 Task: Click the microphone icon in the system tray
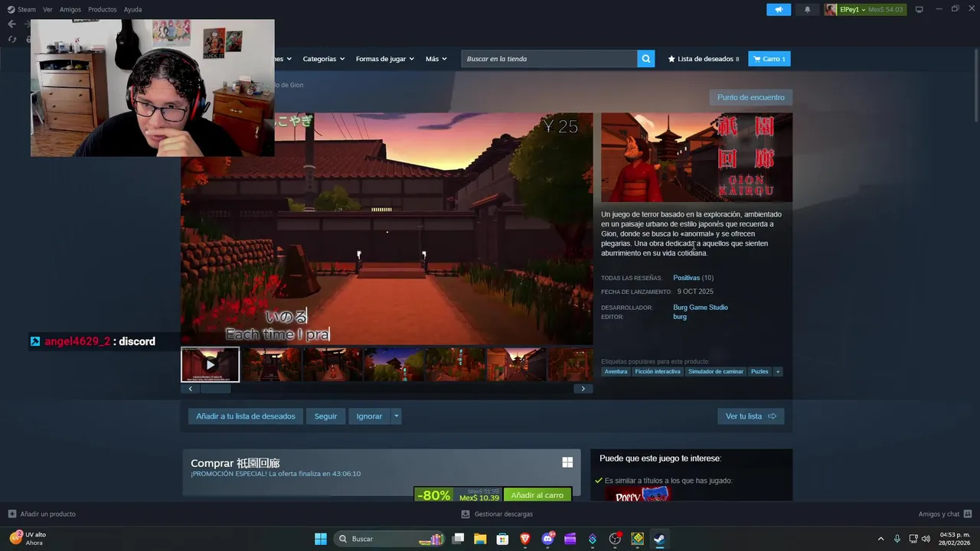click(897, 539)
